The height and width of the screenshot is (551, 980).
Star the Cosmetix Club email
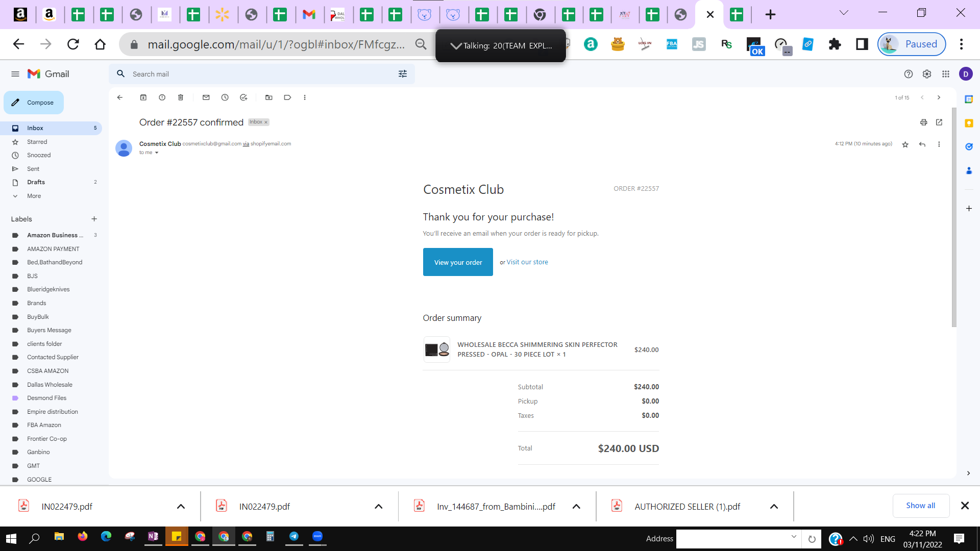coord(905,144)
